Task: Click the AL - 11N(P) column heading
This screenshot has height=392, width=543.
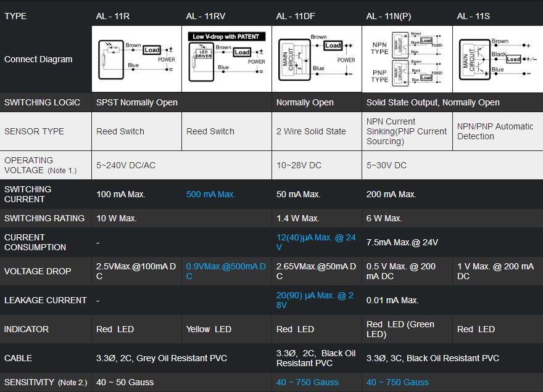Action: point(389,16)
